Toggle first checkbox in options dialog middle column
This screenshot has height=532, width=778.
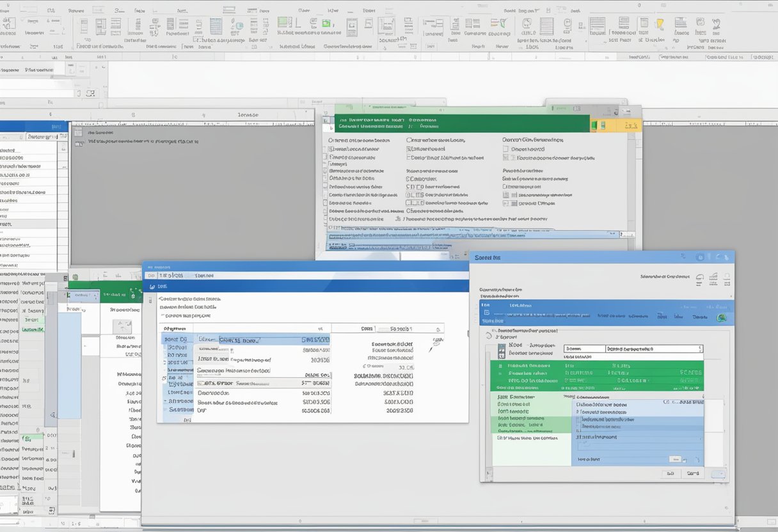pos(409,149)
